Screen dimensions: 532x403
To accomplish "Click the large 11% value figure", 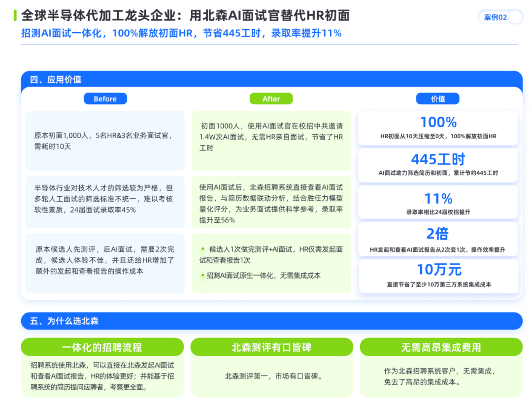I will point(438,199).
